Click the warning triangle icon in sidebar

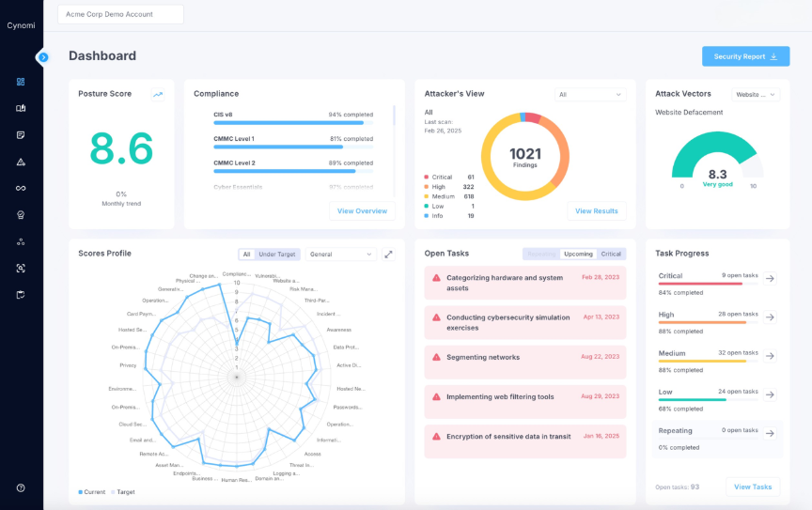(21, 162)
